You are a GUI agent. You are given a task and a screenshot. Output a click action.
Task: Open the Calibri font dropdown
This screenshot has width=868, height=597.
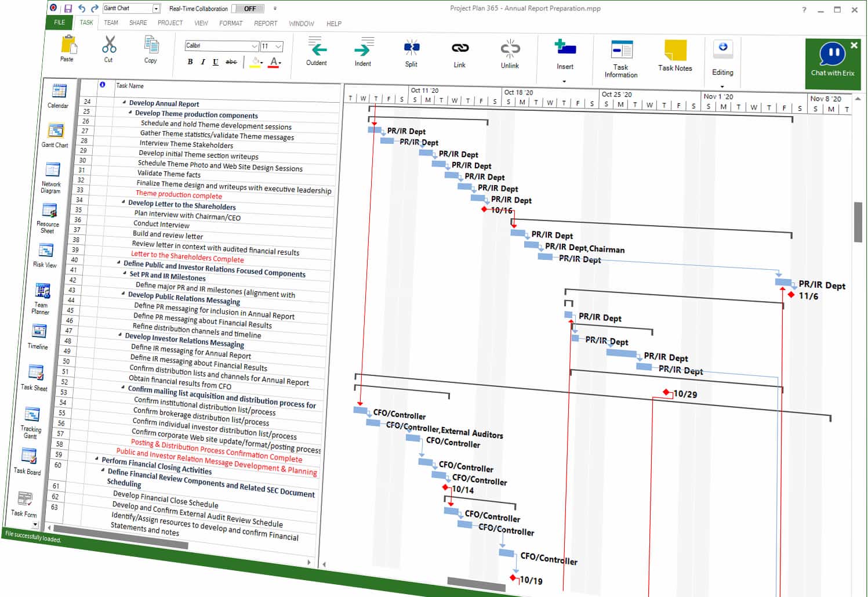pos(255,46)
